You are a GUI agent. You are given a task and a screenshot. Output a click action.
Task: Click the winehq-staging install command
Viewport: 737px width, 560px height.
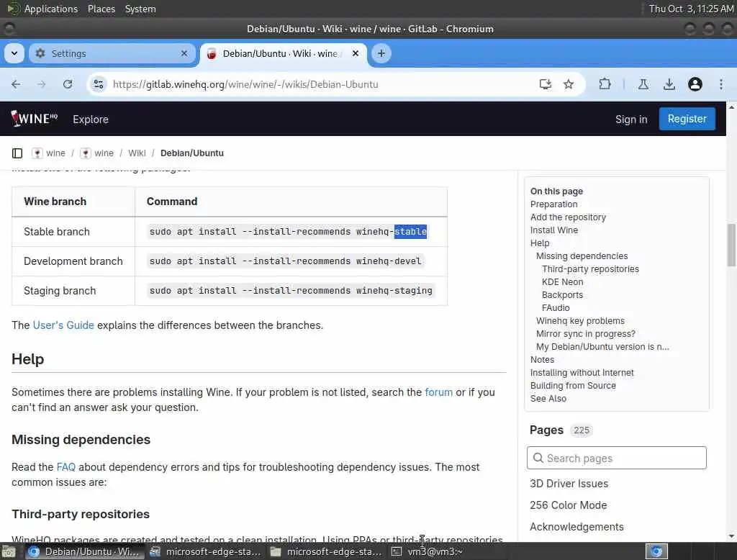click(291, 291)
